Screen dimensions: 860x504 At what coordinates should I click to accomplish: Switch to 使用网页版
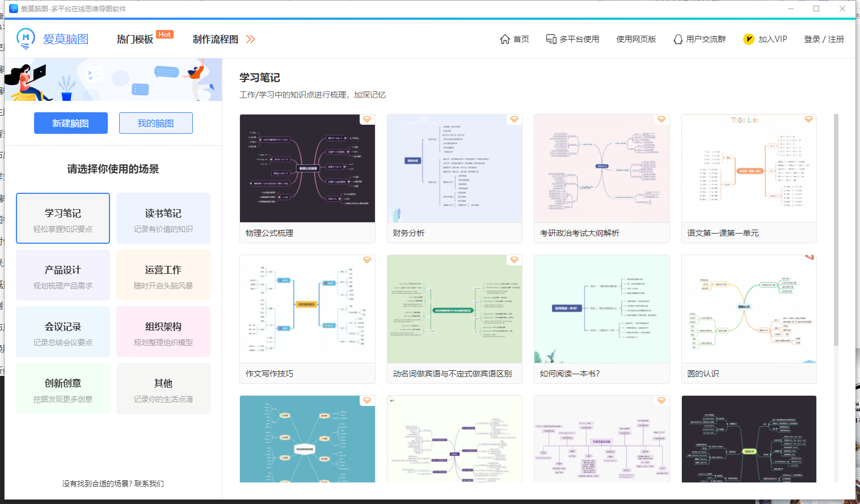(636, 39)
